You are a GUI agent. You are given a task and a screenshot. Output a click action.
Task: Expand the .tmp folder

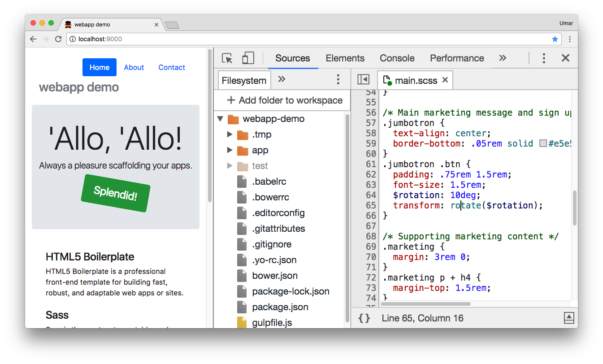coord(230,134)
